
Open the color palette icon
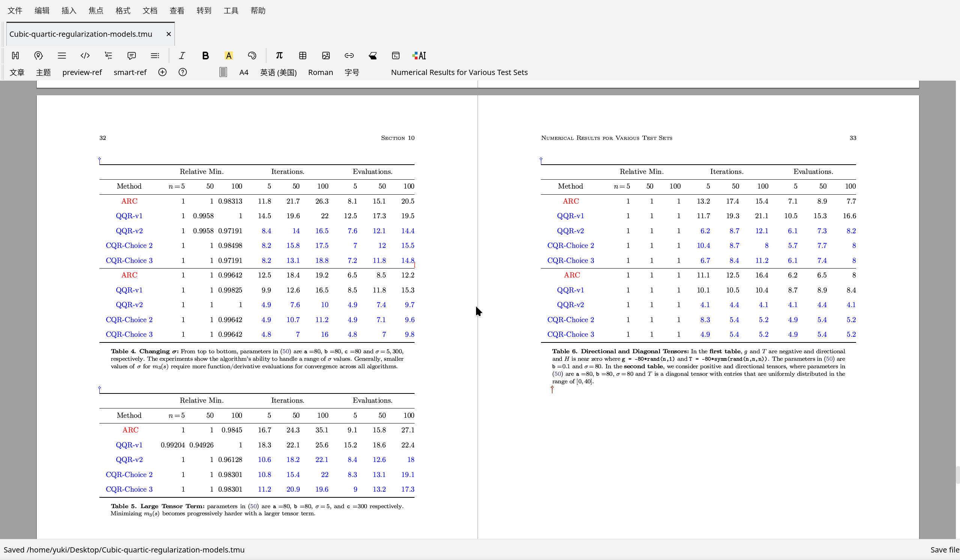[252, 56]
